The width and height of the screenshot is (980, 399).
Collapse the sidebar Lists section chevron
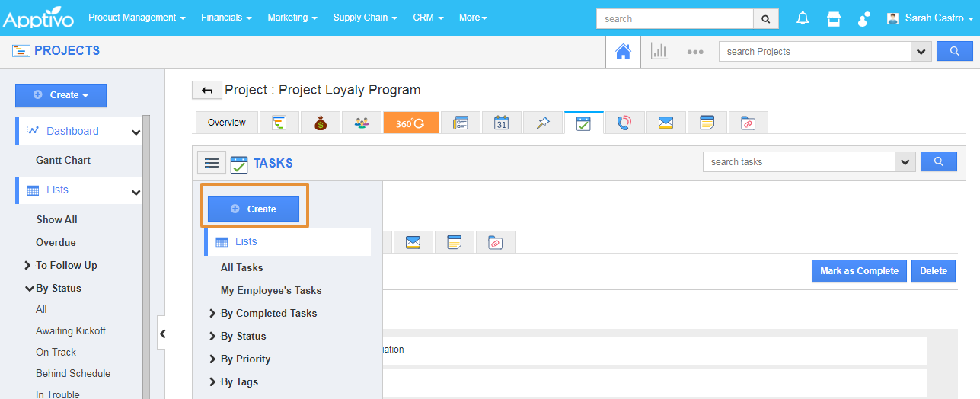click(x=136, y=193)
